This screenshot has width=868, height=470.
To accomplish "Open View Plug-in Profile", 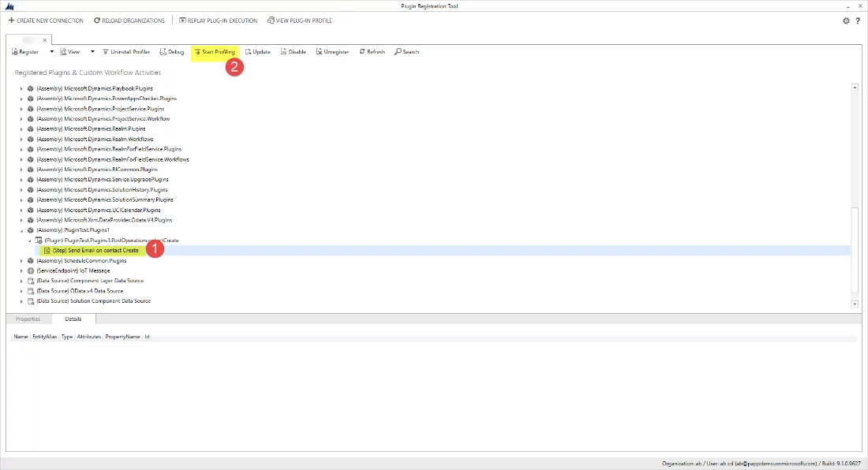I will 300,21.
